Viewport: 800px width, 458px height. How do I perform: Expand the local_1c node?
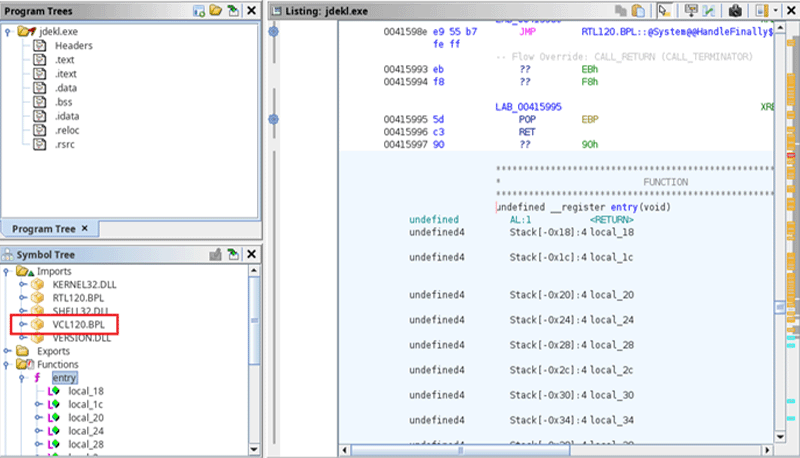click(38, 404)
